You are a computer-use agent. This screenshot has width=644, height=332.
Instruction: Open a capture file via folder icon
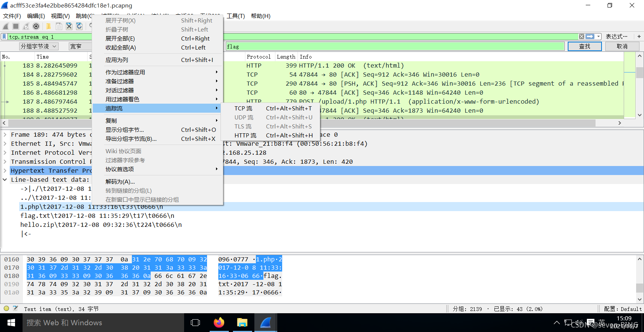(x=48, y=26)
